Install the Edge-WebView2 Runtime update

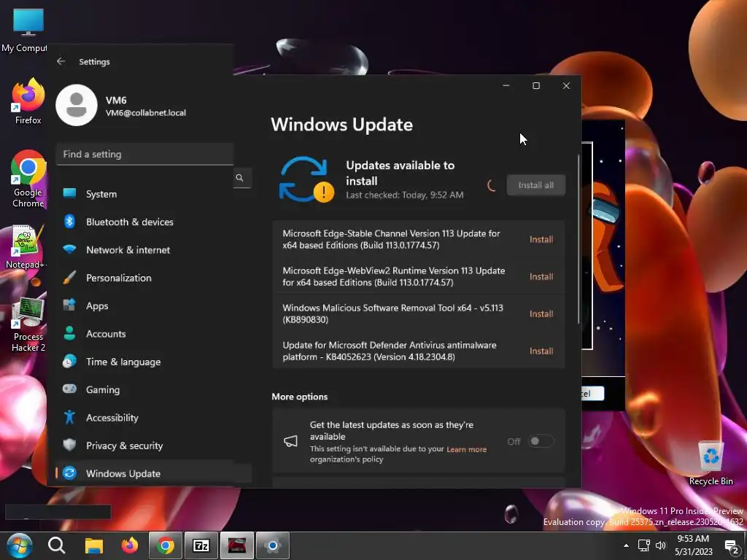click(x=541, y=276)
